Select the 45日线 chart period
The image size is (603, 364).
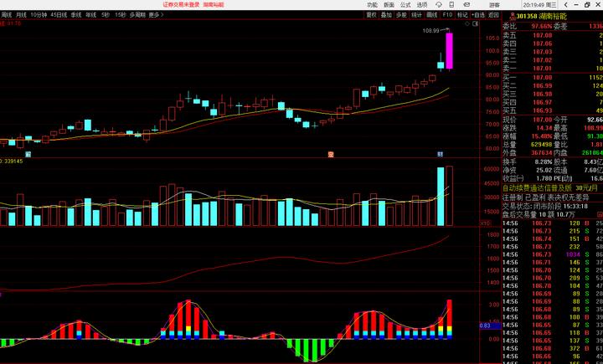[59, 14]
